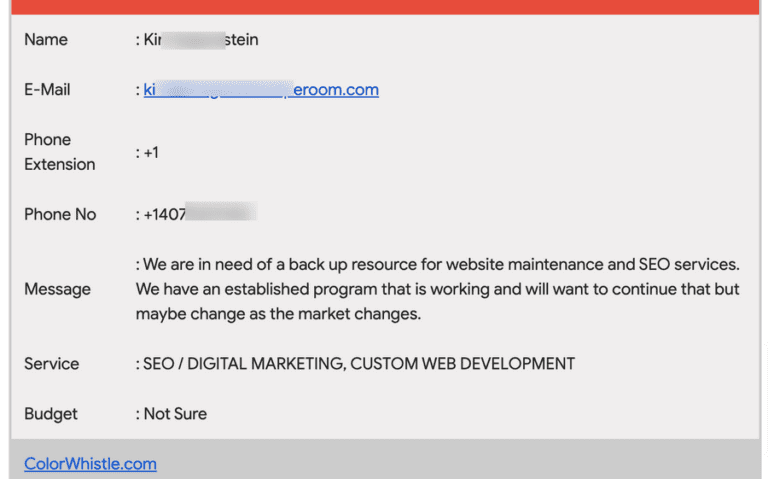Select the 'Name' field label

coord(46,40)
